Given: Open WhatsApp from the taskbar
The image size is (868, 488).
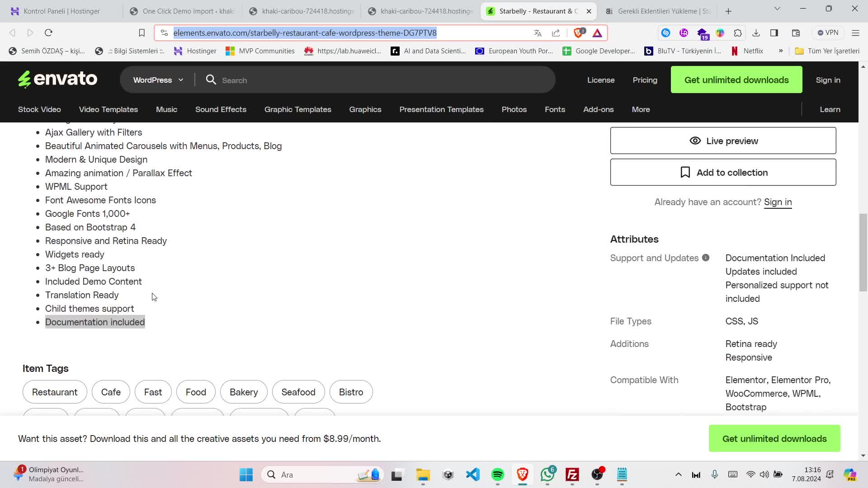Looking at the screenshot, I should [547, 474].
